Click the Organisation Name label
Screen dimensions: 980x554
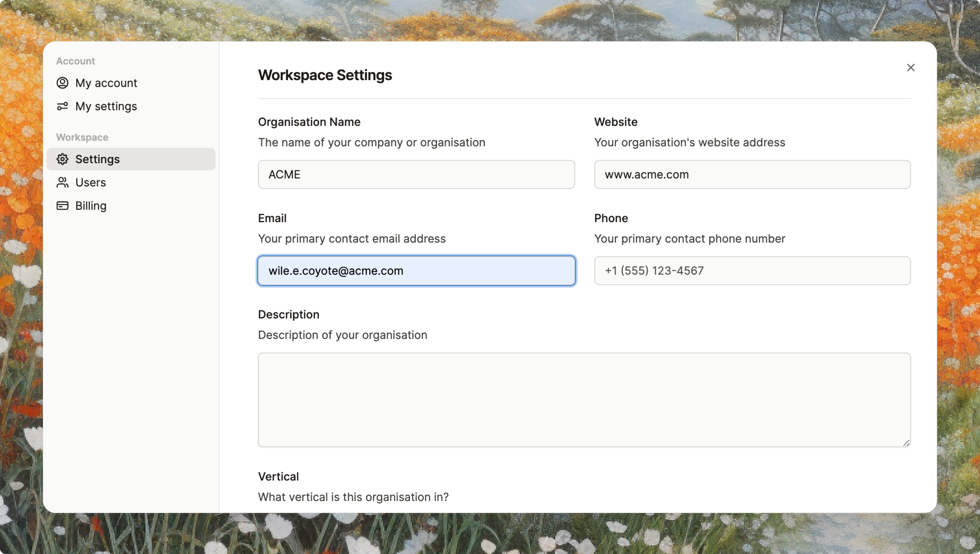309,122
